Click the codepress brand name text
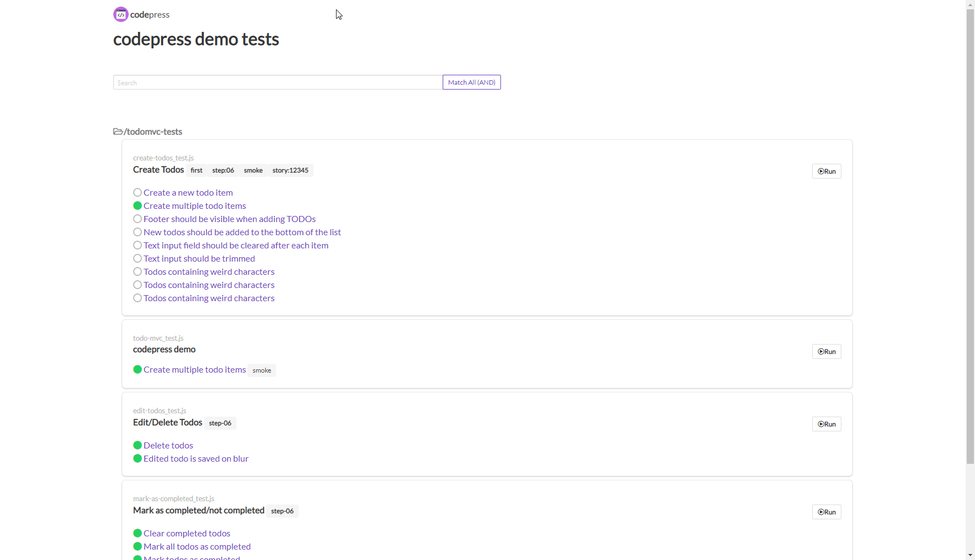Screen dimensions: 975x560 150,15
